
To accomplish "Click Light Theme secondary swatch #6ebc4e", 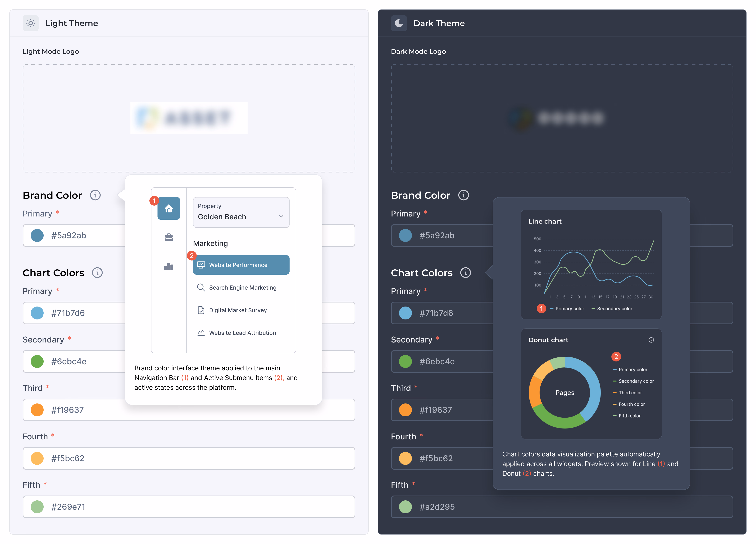I will tap(37, 361).
